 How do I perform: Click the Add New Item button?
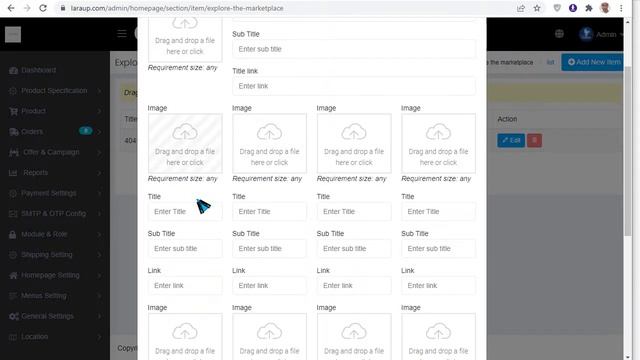tap(592, 62)
